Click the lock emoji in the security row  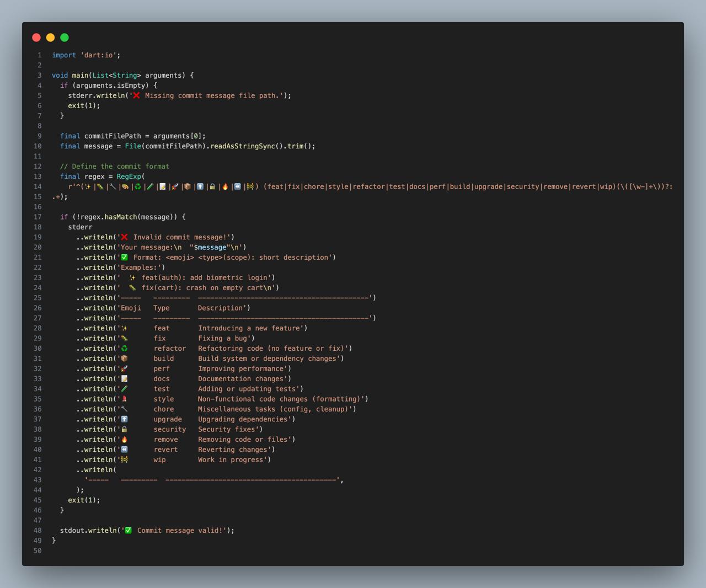(125, 429)
